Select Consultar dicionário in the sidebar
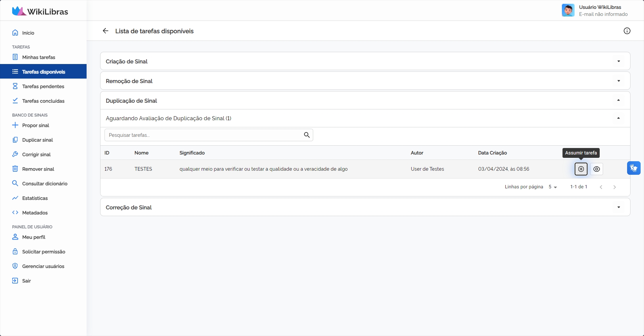The width and height of the screenshot is (644, 336). click(x=45, y=184)
